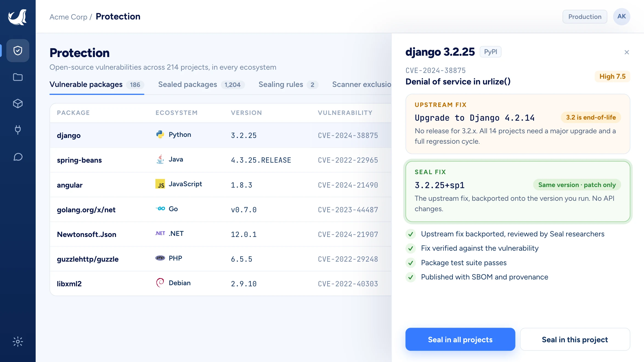This screenshot has height=362, width=644.
Task: Open the folder icon in sidebar
Action: (x=18, y=77)
